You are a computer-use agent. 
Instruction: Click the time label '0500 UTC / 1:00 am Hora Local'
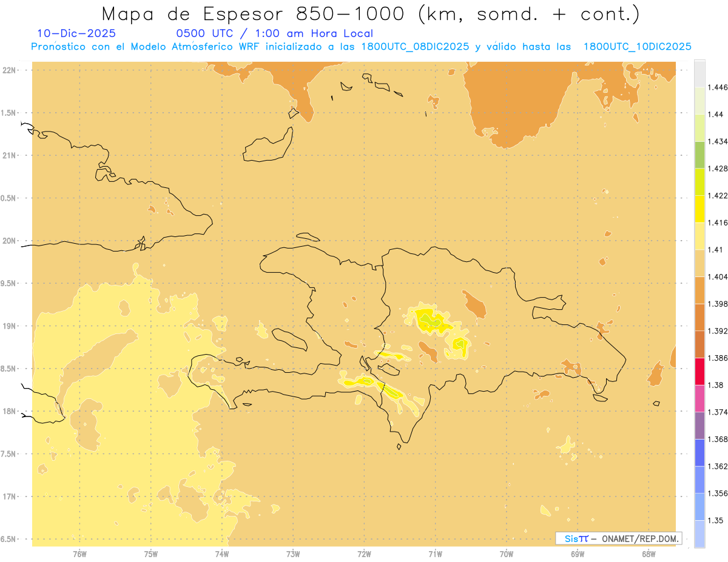pyautogui.click(x=274, y=33)
